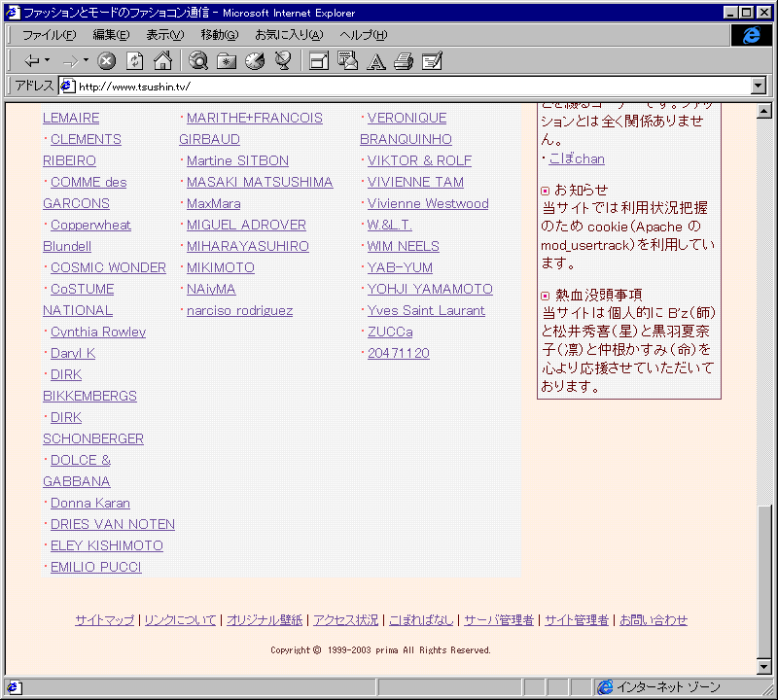The image size is (778, 700).
Task: Open the MIHARAYASUHIRO link
Action: click(x=248, y=247)
